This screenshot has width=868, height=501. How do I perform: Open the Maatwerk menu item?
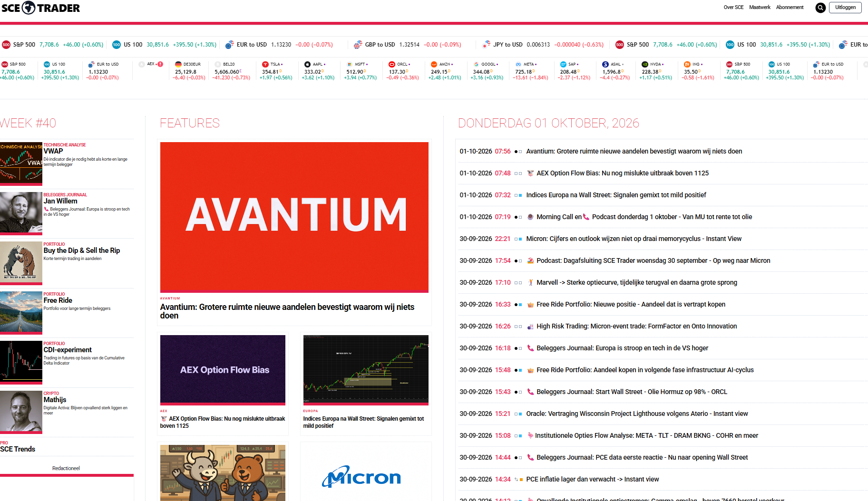click(760, 7)
